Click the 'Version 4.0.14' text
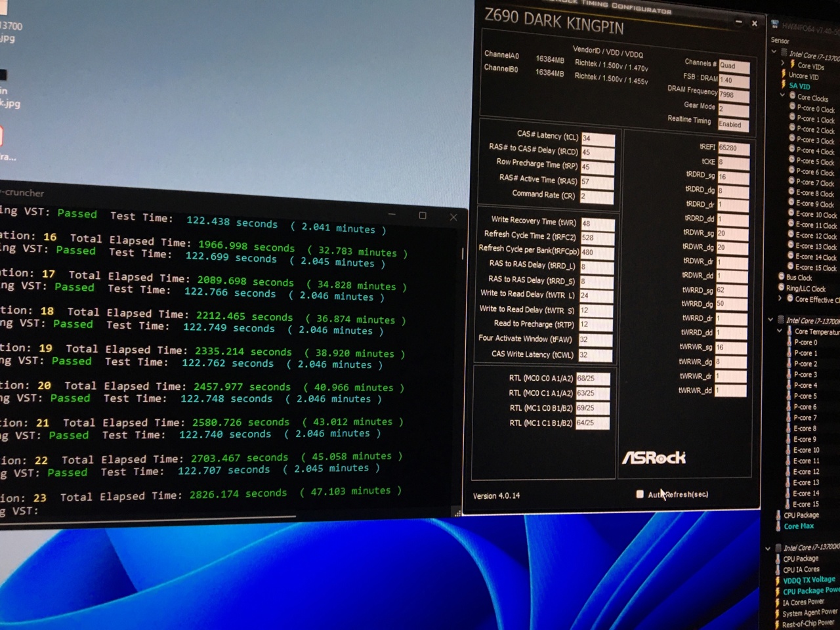840x630 pixels. click(496, 496)
